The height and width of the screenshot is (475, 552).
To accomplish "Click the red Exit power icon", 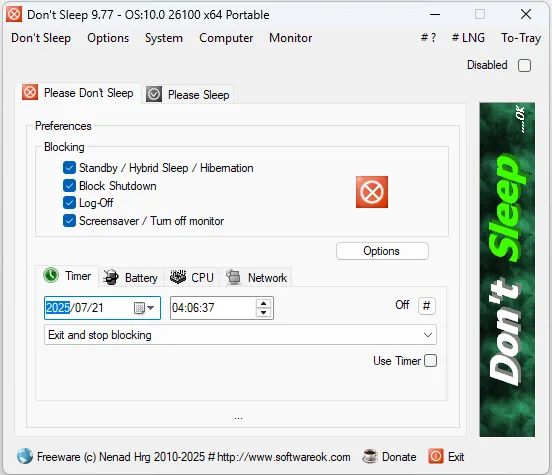I will pyautogui.click(x=435, y=456).
